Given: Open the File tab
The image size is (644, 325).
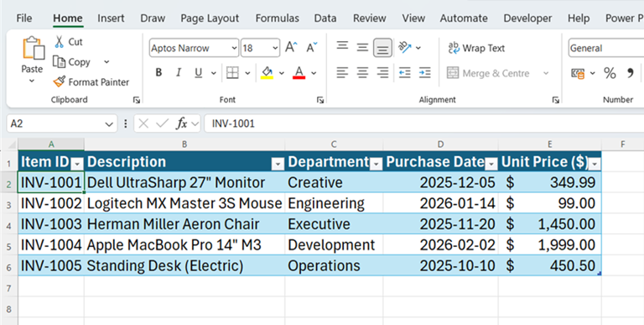Looking at the screenshot, I should coord(24,18).
